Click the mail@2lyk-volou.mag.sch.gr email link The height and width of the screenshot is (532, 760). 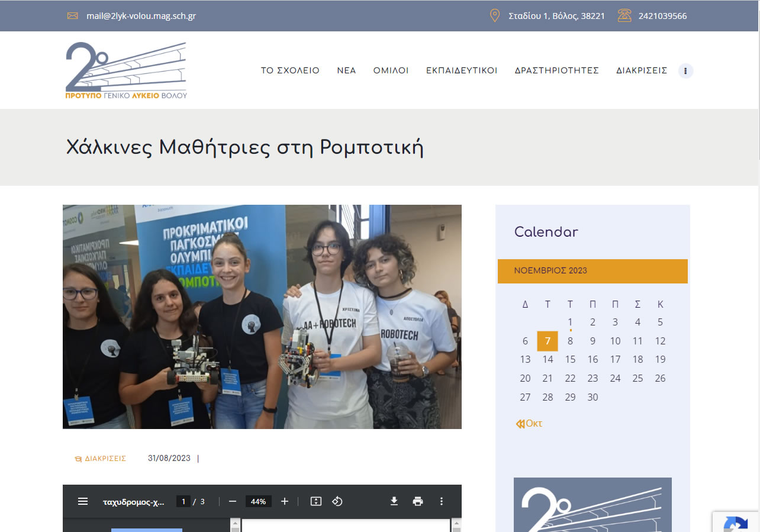[141, 16]
